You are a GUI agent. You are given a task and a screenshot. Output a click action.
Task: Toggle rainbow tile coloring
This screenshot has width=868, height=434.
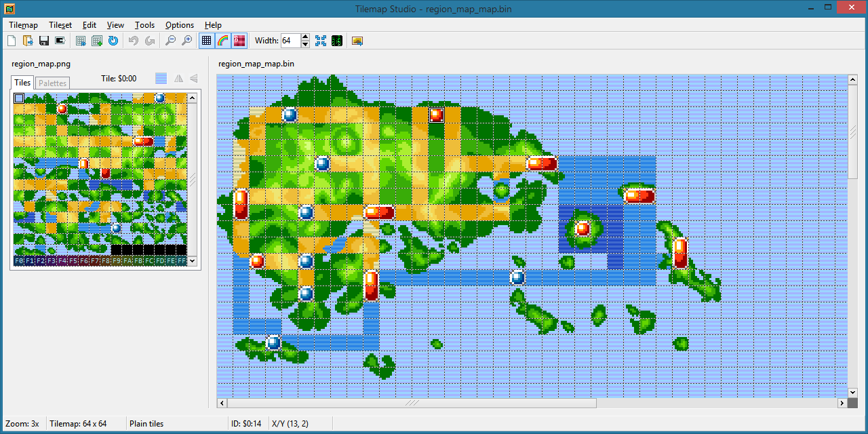click(222, 40)
